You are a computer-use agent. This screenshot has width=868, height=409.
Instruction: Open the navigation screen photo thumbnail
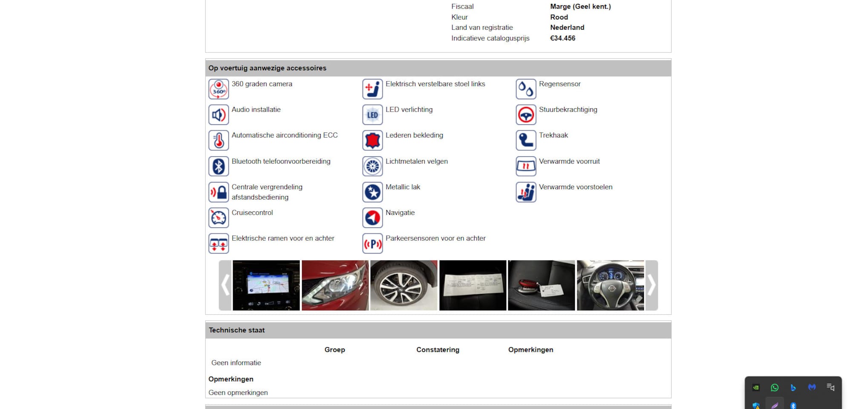(266, 285)
